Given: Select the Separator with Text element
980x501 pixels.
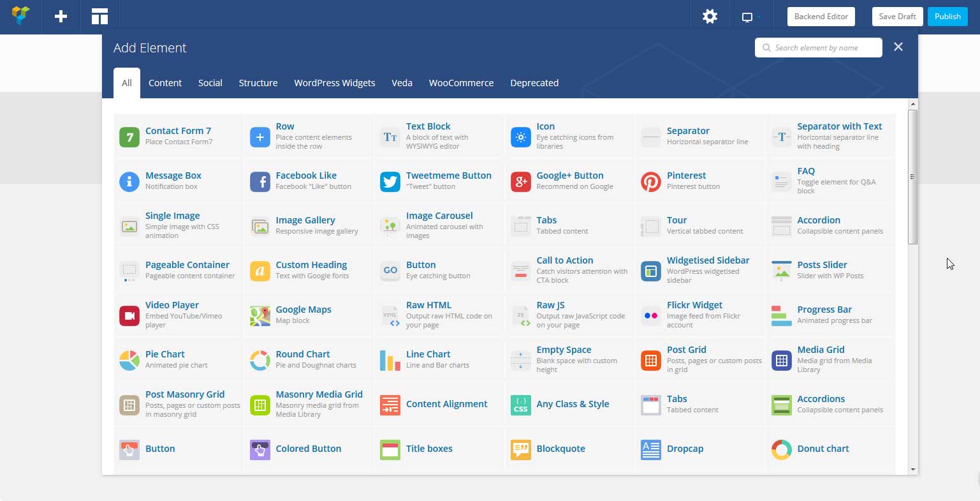Looking at the screenshot, I should [x=831, y=137].
